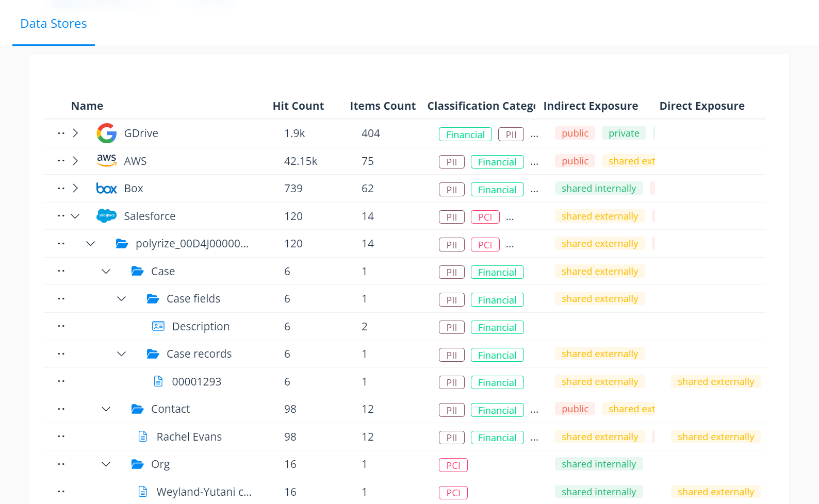The width and height of the screenshot is (819, 504).
Task: Show more classification tags for Box
Action: pos(534,191)
